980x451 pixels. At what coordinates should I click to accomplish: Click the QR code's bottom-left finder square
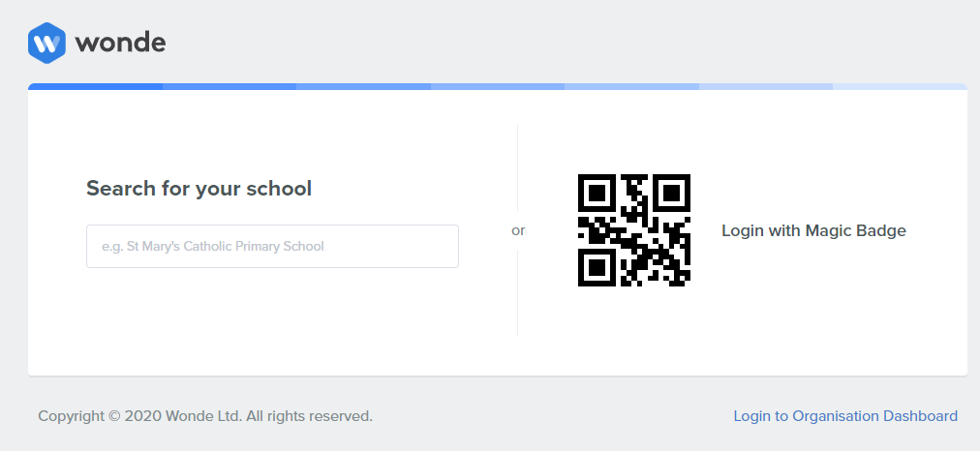click(597, 267)
